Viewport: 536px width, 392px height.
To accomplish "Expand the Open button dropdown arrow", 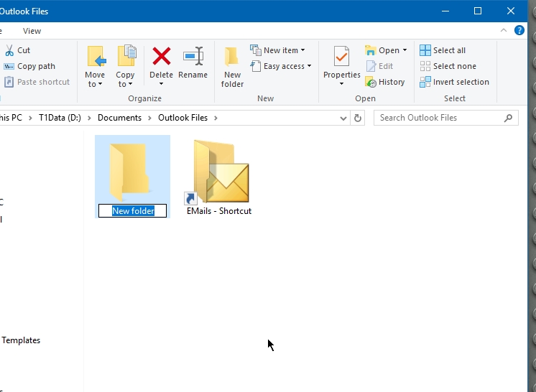I will (405, 50).
